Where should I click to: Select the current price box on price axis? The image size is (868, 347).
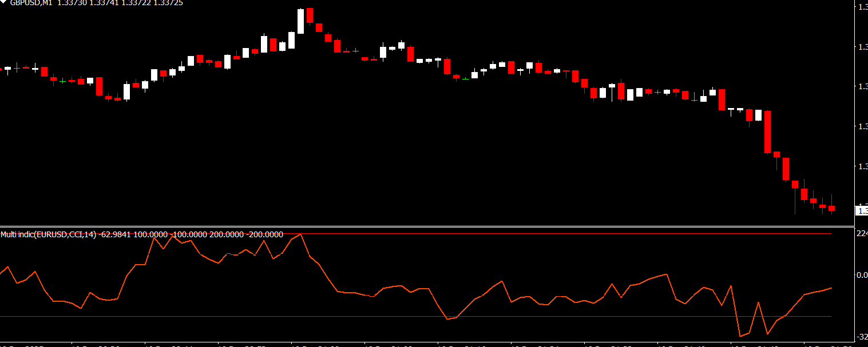861,211
